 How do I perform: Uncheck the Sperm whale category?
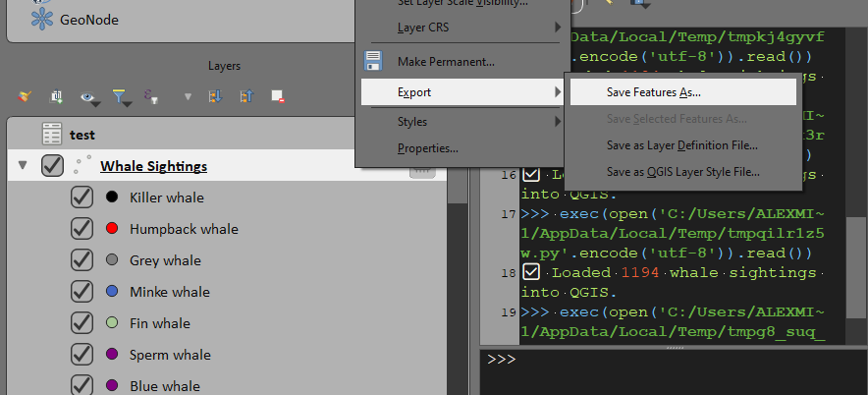(x=81, y=355)
